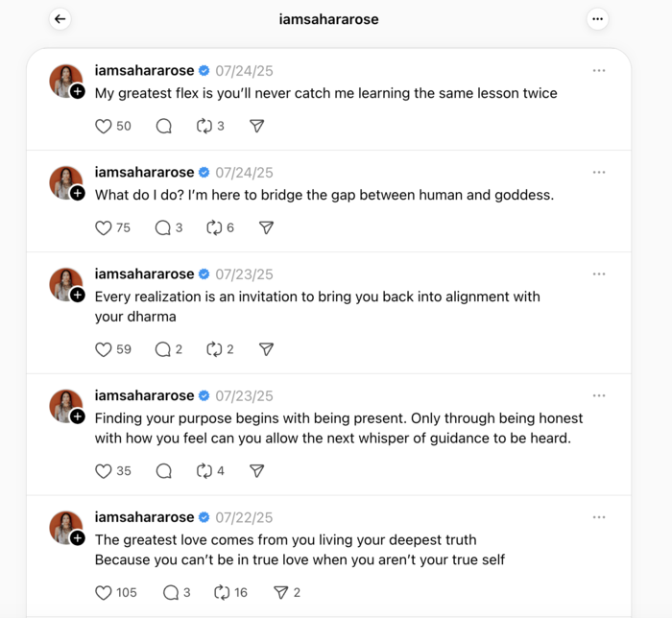Repost the "bridge the gap" post
This screenshot has width=672, height=618.
click(214, 227)
